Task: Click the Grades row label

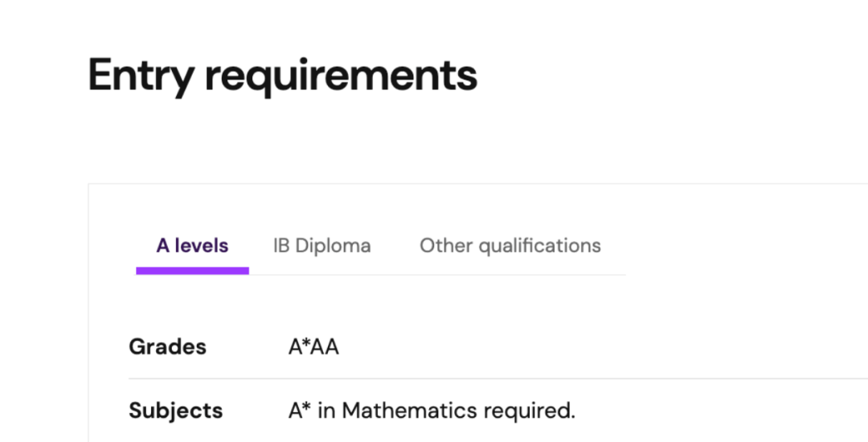Action: click(167, 347)
